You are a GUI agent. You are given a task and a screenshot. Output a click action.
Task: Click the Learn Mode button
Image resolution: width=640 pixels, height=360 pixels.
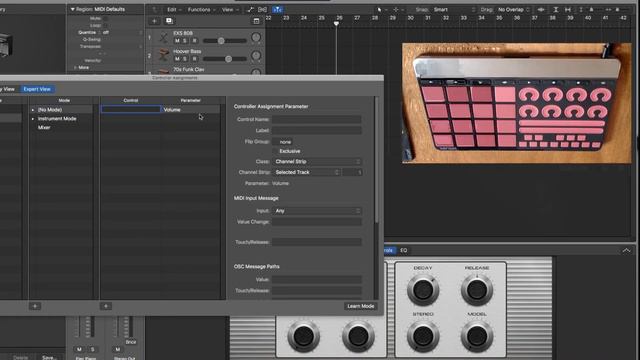(360, 306)
